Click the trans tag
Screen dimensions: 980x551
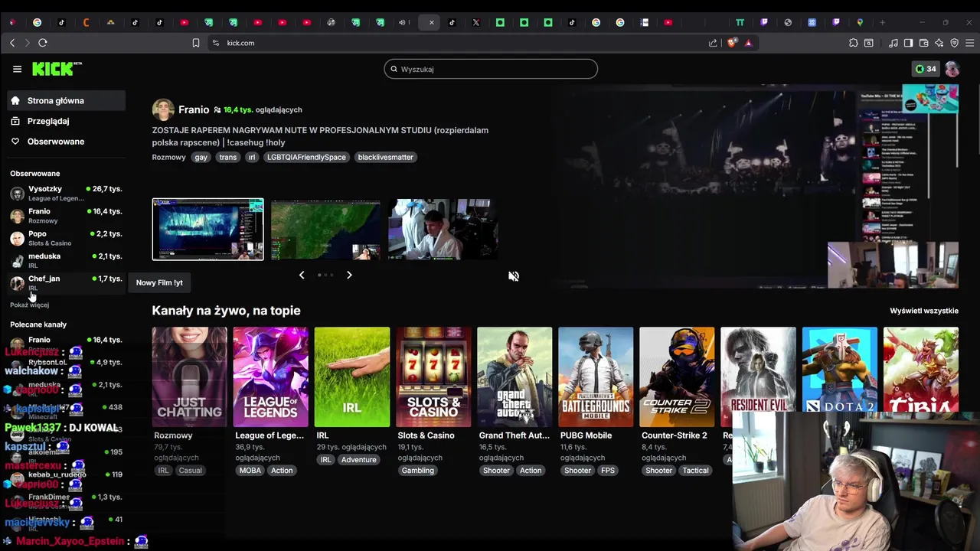[x=228, y=157]
